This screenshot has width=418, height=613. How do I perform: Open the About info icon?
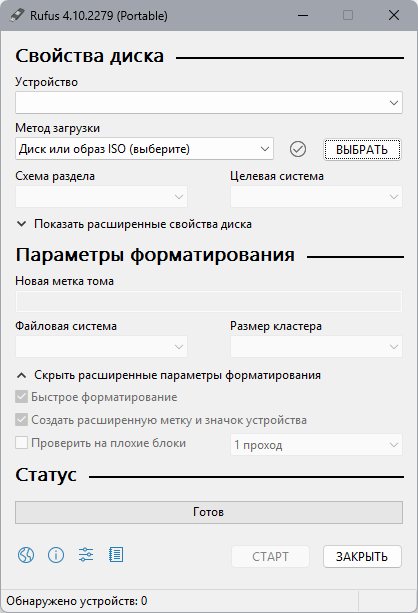coord(56,555)
